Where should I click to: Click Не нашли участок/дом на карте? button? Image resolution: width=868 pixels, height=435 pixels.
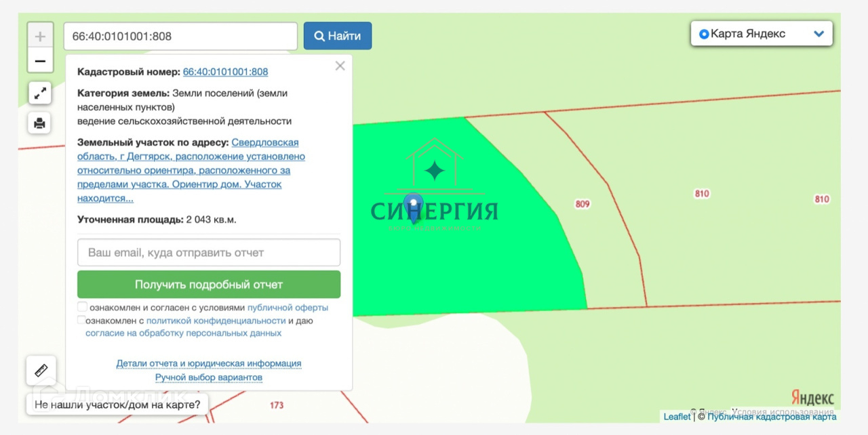coord(117,405)
